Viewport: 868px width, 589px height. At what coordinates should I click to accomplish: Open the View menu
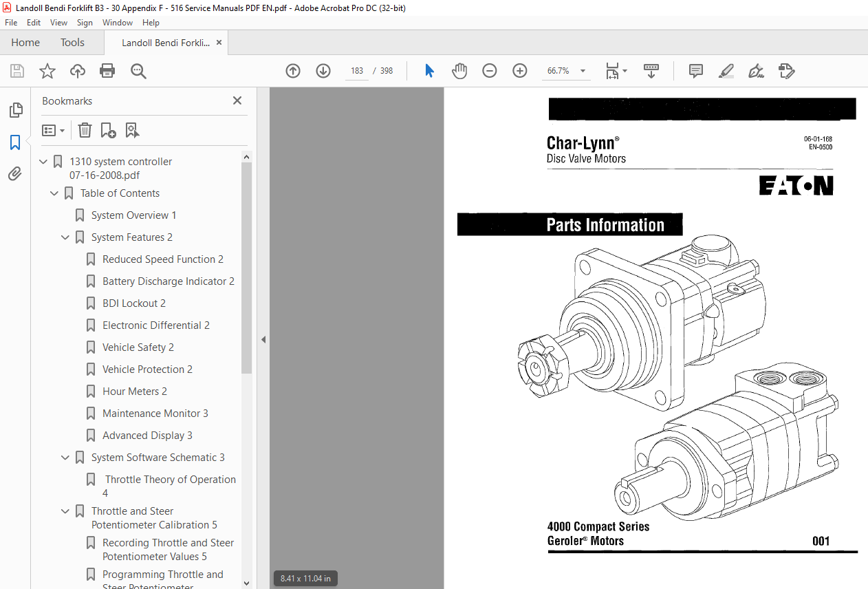coord(58,23)
